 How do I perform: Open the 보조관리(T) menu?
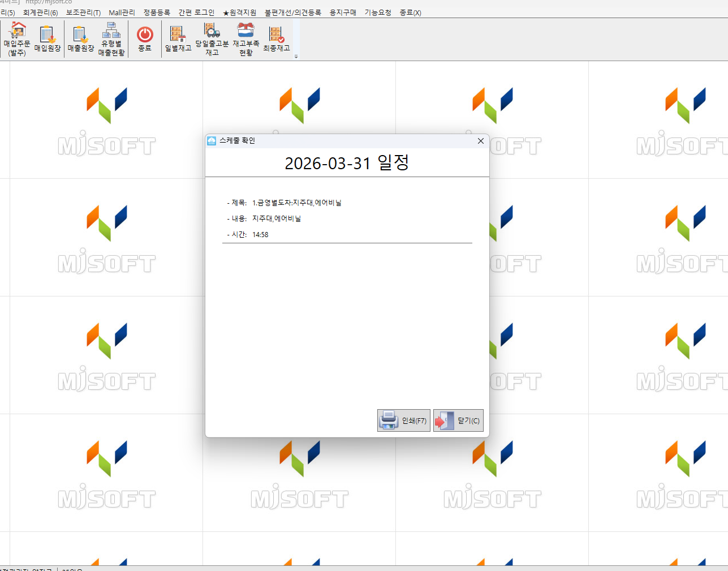[83, 12]
